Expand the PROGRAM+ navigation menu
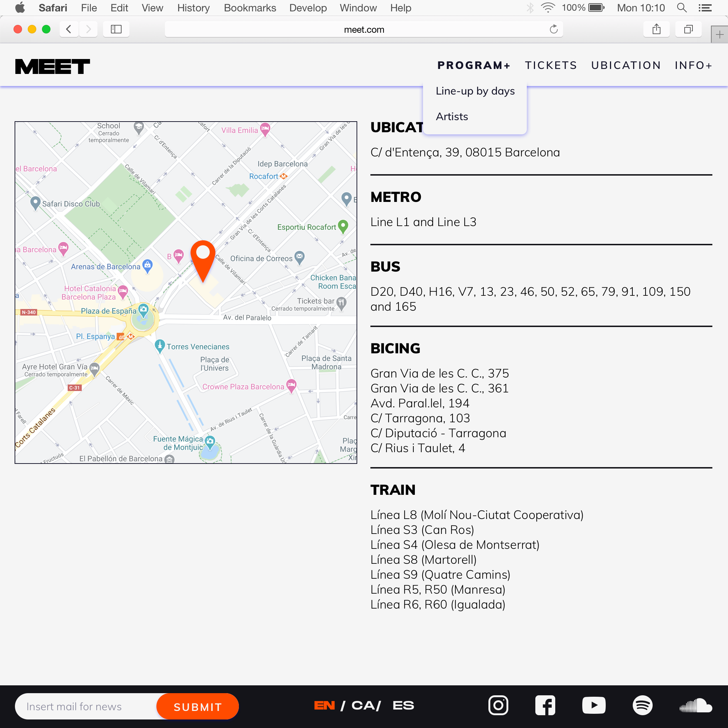 (473, 65)
